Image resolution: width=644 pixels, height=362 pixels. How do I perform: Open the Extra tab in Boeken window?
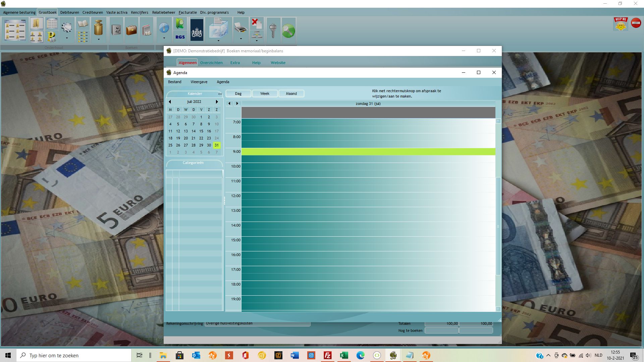235,63
